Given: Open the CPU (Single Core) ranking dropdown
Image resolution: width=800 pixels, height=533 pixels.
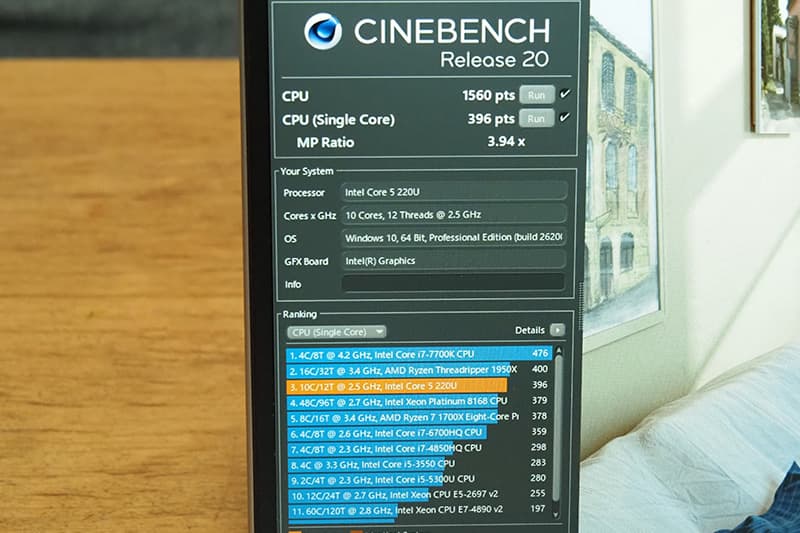Looking at the screenshot, I should pos(336,332).
